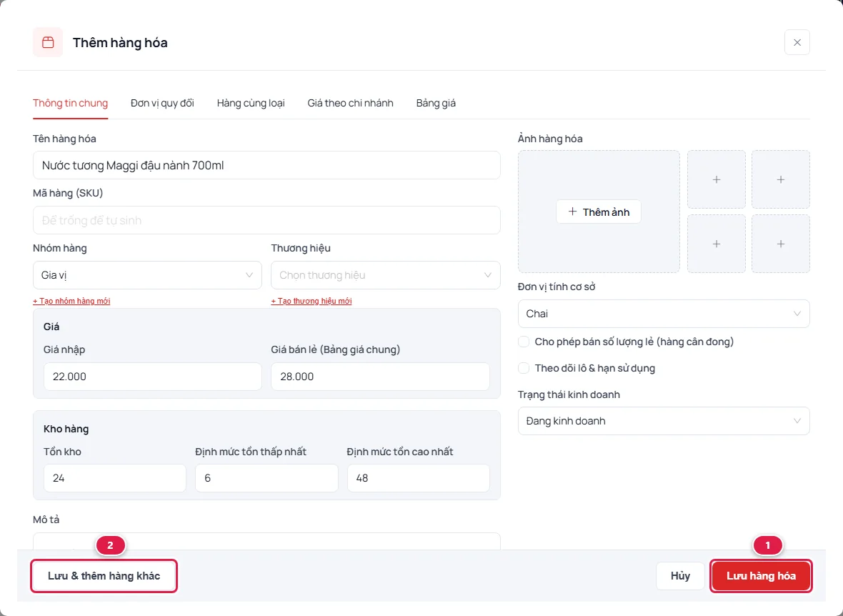Open the Hàng cùng loại tab
843x616 pixels.
pos(251,103)
